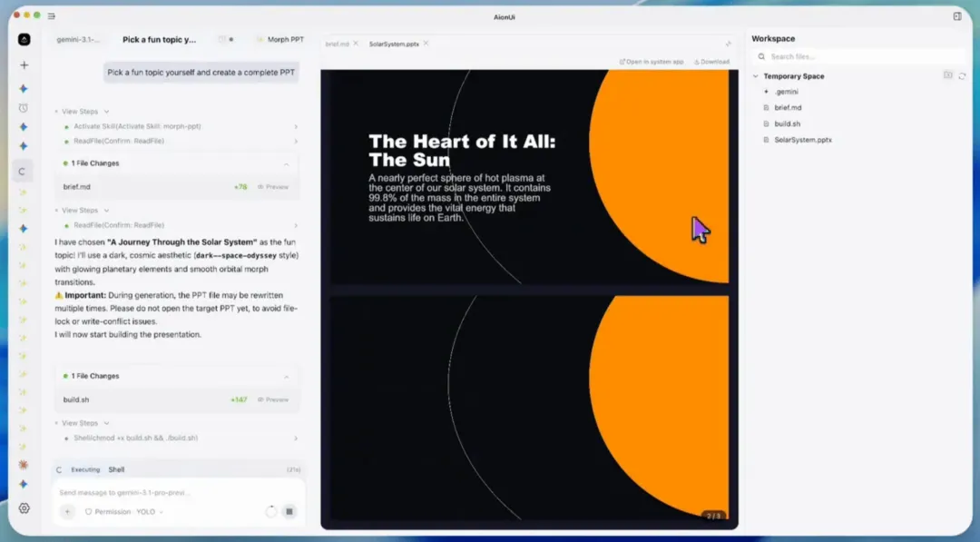Viewport: 980px width, 542px height.
Task: Collapse the Temporary Space tree
Action: click(756, 76)
